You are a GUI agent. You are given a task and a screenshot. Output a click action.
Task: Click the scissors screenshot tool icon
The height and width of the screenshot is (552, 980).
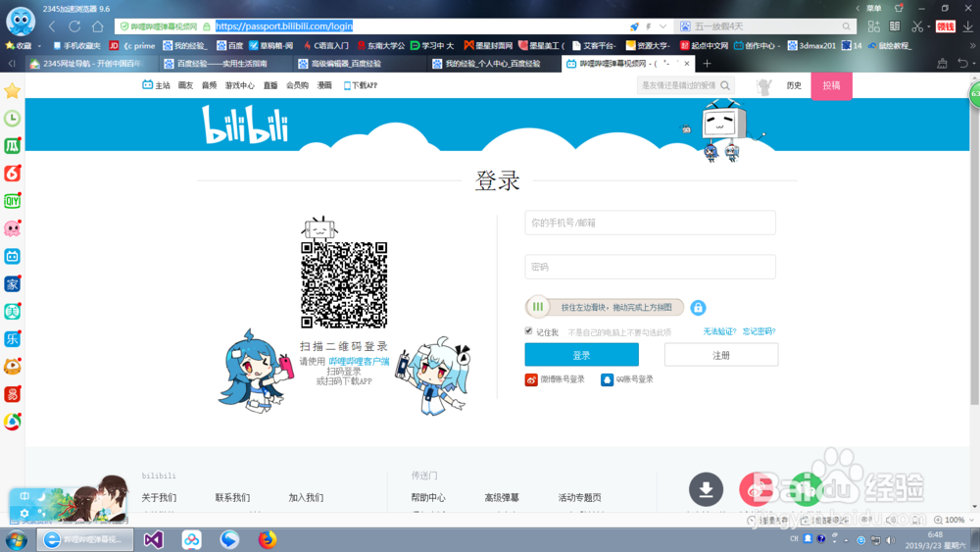coord(917,26)
